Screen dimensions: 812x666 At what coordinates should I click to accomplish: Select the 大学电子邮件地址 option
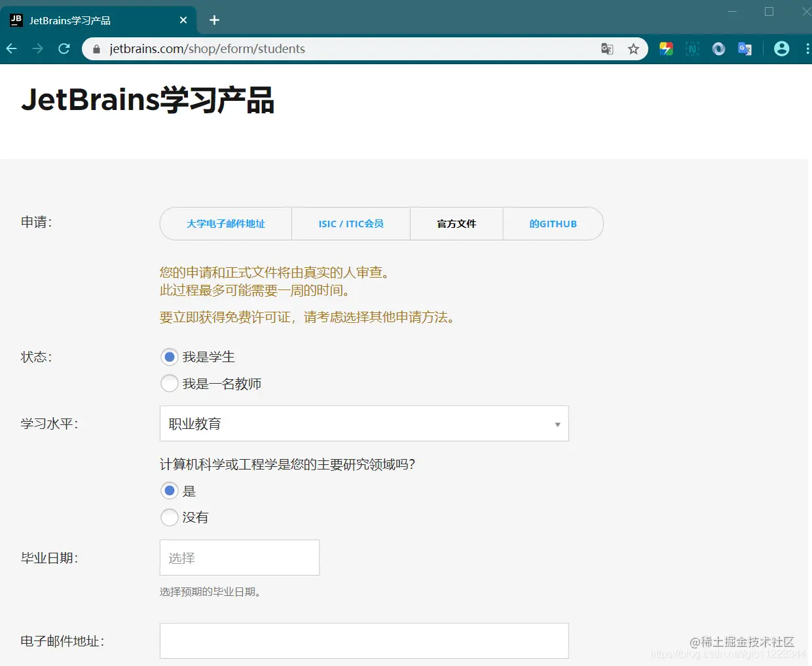pyautogui.click(x=225, y=223)
